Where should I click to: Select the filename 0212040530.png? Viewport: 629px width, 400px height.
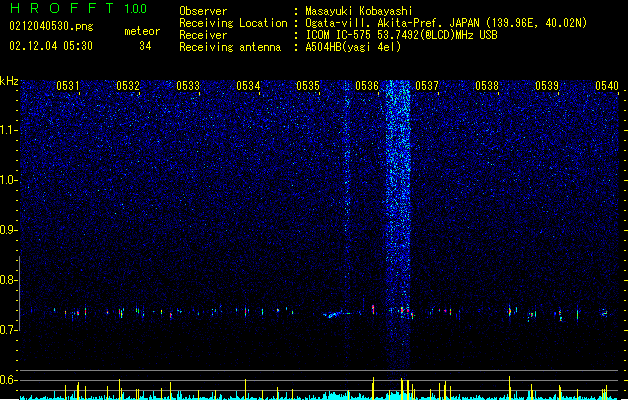[x=51, y=26]
